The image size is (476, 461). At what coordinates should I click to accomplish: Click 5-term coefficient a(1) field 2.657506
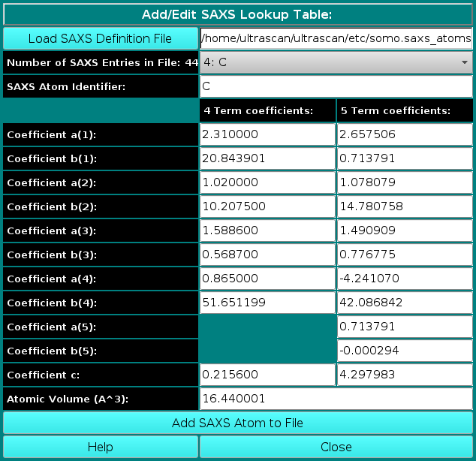coord(404,134)
